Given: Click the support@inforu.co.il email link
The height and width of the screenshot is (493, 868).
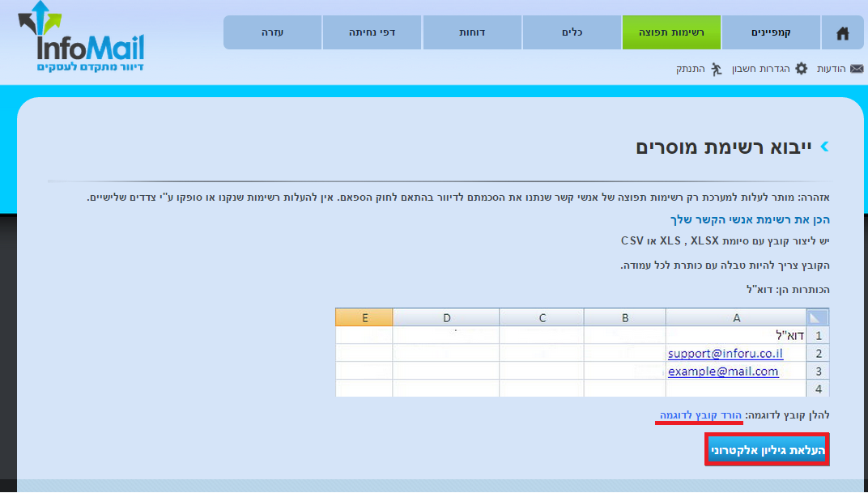Looking at the screenshot, I should (x=725, y=354).
